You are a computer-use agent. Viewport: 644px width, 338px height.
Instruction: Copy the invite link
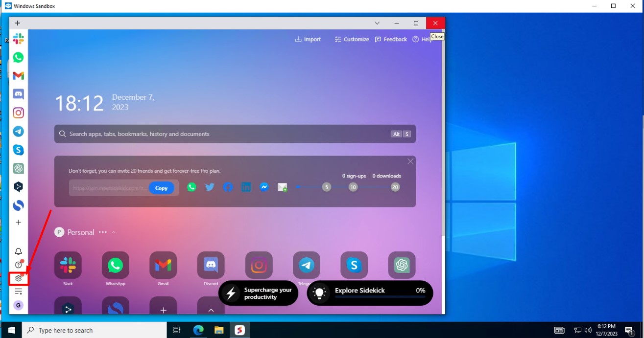162,188
